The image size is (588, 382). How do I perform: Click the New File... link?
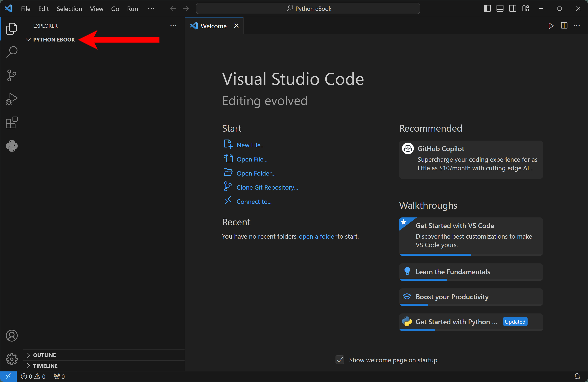tap(250, 145)
